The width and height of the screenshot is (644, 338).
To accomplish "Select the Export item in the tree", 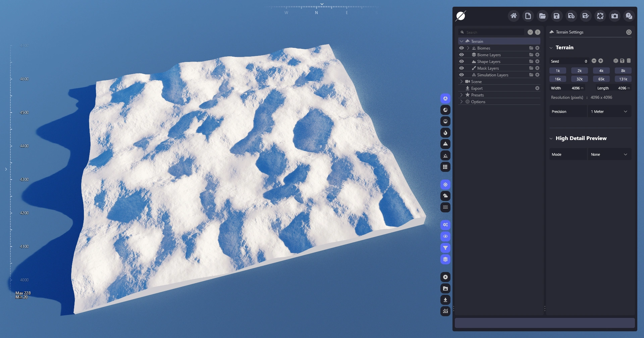I will point(477,88).
